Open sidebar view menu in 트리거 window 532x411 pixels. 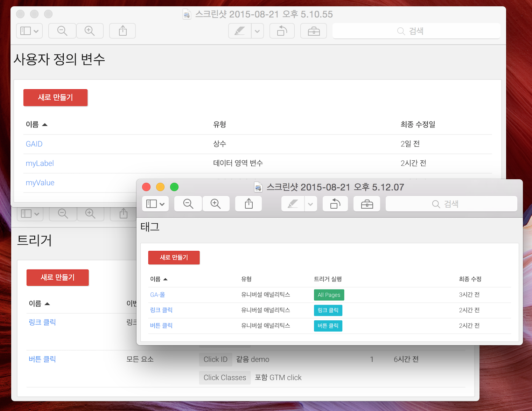[30, 214]
